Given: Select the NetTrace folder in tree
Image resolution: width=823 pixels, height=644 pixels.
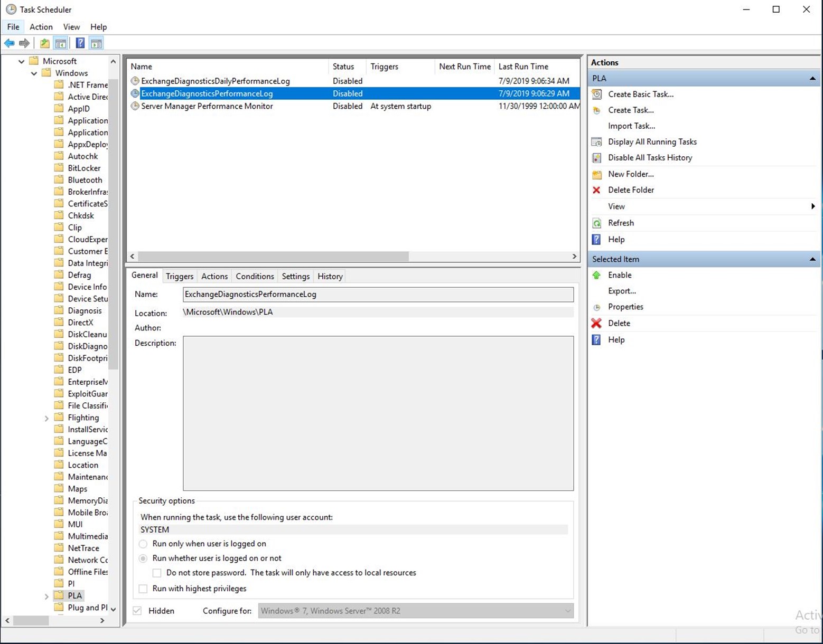Looking at the screenshot, I should coord(83,548).
